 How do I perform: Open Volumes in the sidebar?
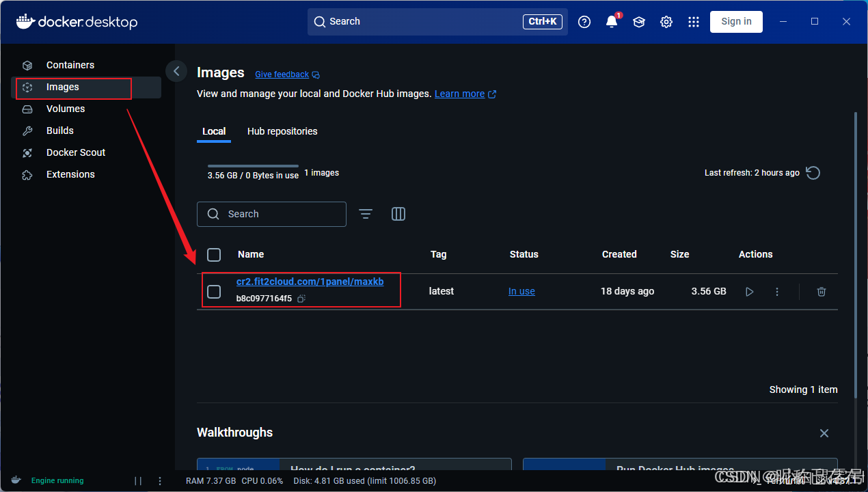(x=86, y=109)
